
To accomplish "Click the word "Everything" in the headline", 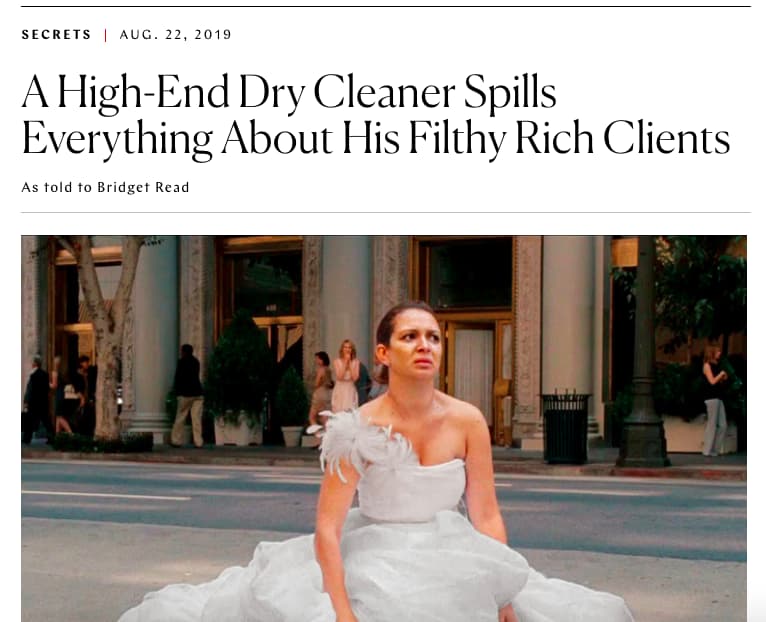I will click(117, 139).
